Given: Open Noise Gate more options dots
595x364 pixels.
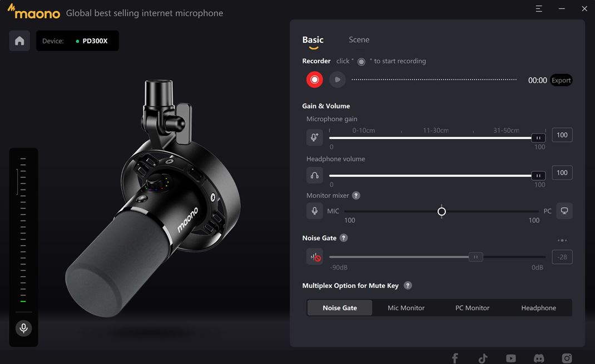Looking at the screenshot, I should point(562,241).
